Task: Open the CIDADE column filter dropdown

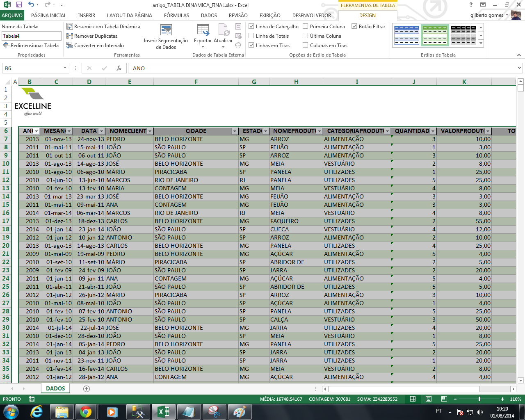Action: [x=234, y=130]
